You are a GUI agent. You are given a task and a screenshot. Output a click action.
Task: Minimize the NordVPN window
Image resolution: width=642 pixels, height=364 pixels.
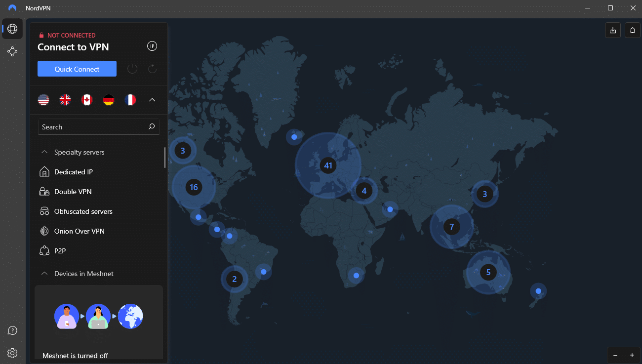[588, 8]
